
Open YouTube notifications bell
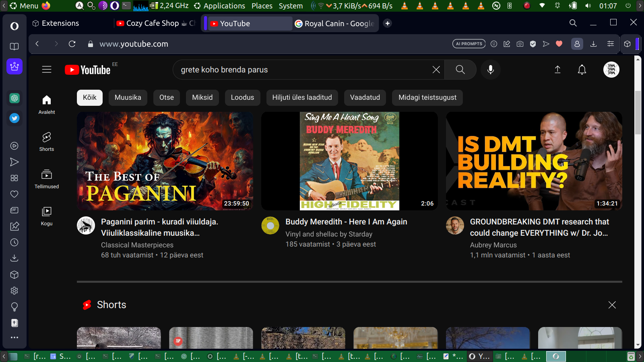coord(582,70)
